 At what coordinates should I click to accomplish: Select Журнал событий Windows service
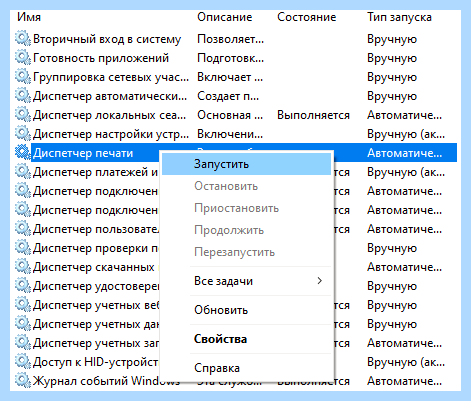click(x=107, y=381)
